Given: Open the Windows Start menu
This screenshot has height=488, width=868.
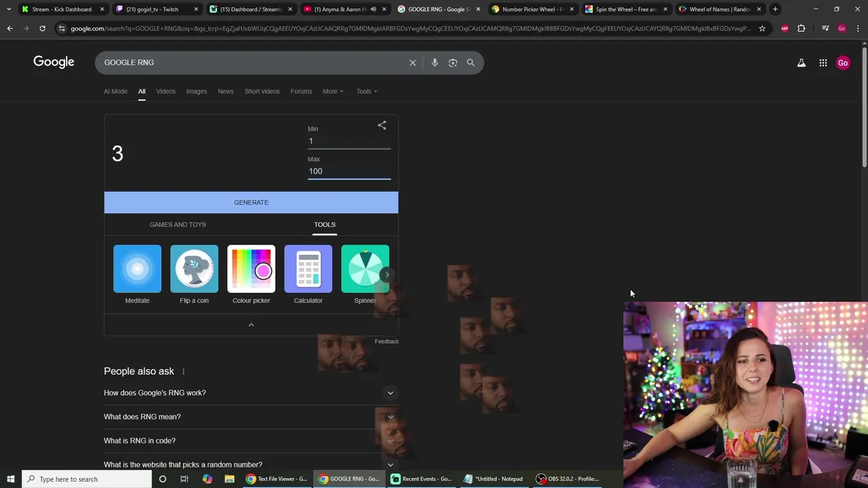Looking at the screenshot, I should (10, 479).
